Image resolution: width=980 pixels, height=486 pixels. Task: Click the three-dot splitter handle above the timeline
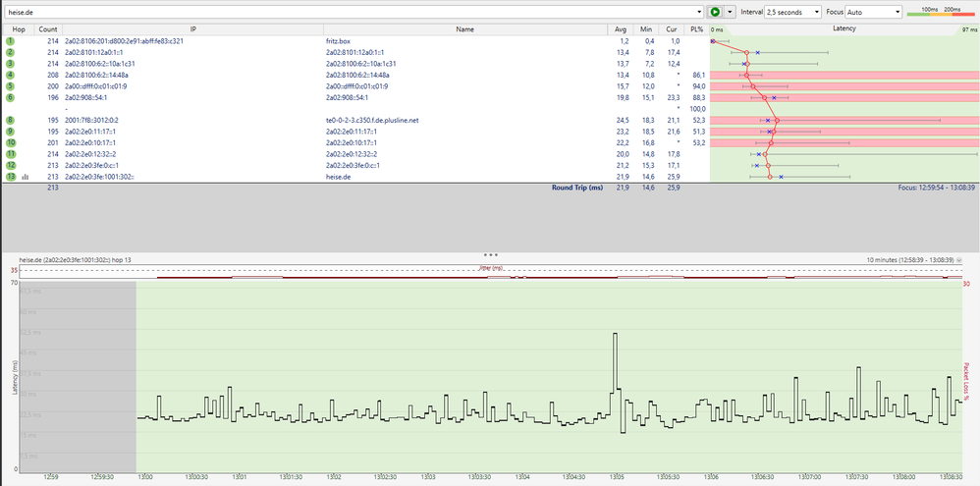[x=490, y=255]
